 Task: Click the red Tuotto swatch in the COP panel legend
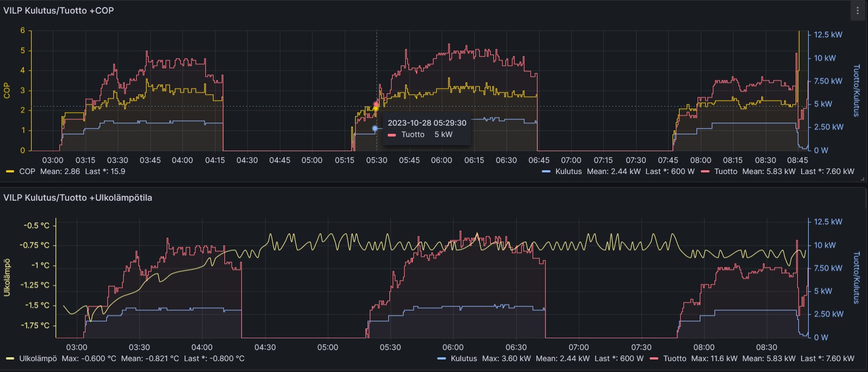point(706,171)
